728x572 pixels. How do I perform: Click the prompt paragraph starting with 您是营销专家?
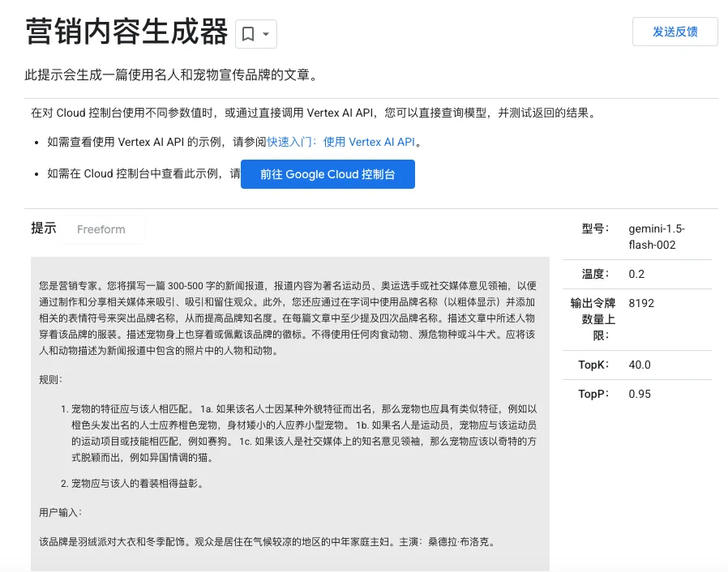pos(288,318)
